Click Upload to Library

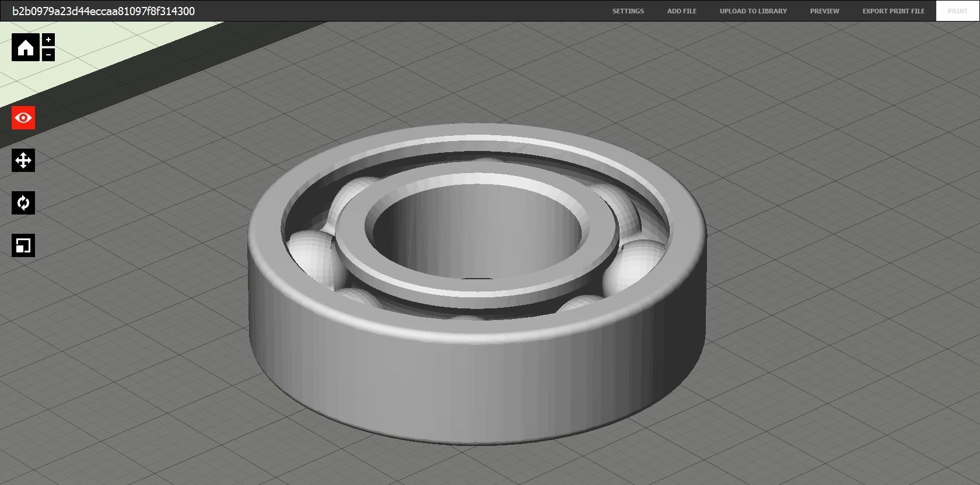753,11
